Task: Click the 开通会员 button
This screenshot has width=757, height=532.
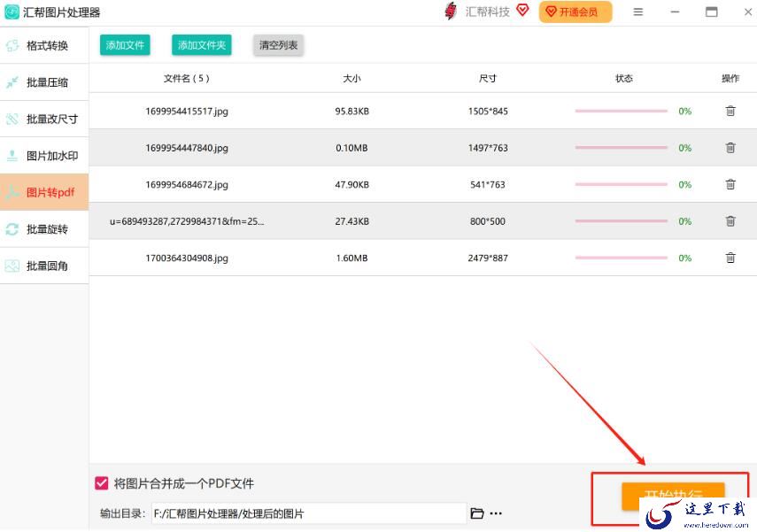Action: pos(575,12)
